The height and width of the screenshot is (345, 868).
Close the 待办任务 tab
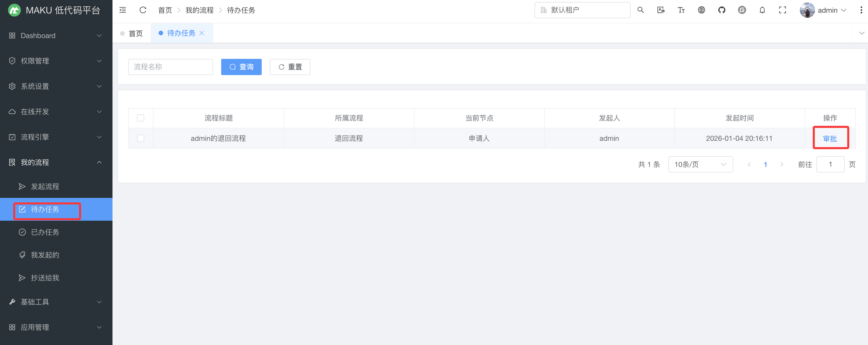(202, 33)
